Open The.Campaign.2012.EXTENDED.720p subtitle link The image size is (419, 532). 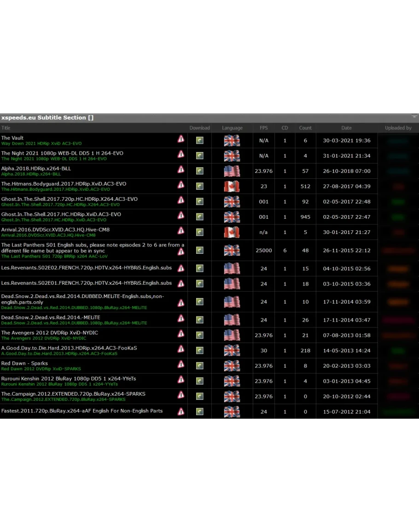[x=73, y=394]
